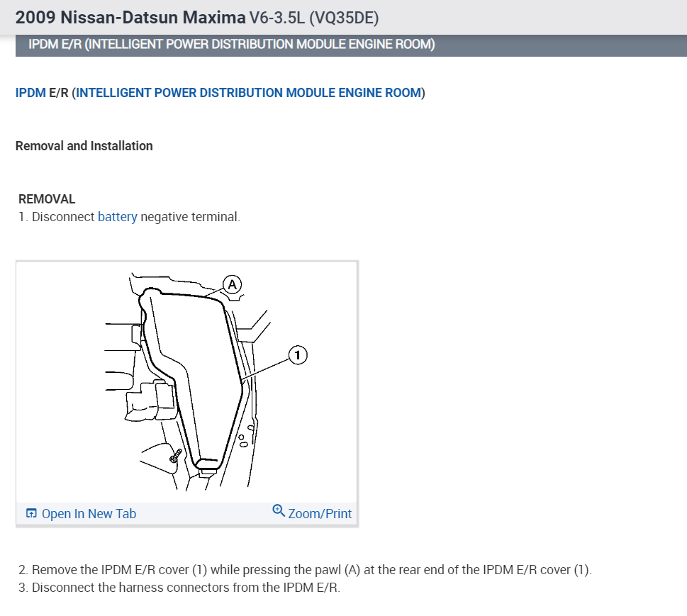Follow the Intelligent Power Distribution Module Engine Room link
This screenshot has height=616, width=687.
248,93
